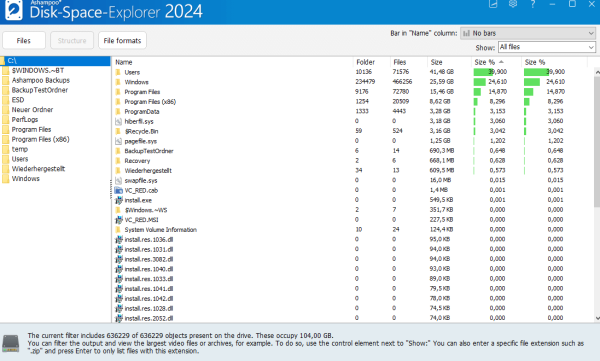Click the panel splitter grip handle
The width and height of the screenshot is (600, 361).
[111, 189]
